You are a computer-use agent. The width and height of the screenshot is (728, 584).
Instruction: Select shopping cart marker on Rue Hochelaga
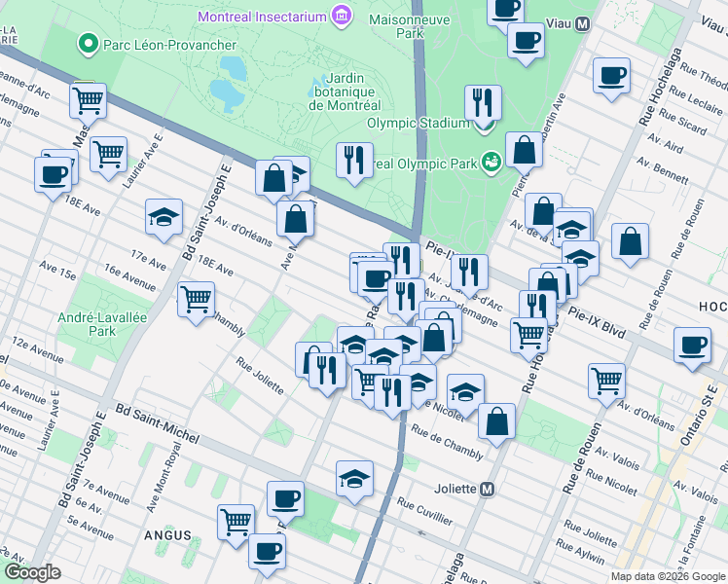tap(528, 335)
